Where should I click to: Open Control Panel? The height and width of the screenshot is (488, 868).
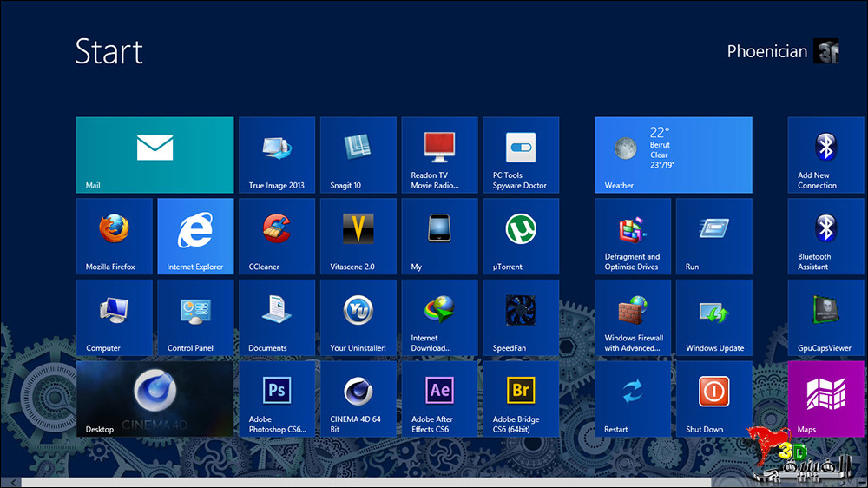(195, 318)
